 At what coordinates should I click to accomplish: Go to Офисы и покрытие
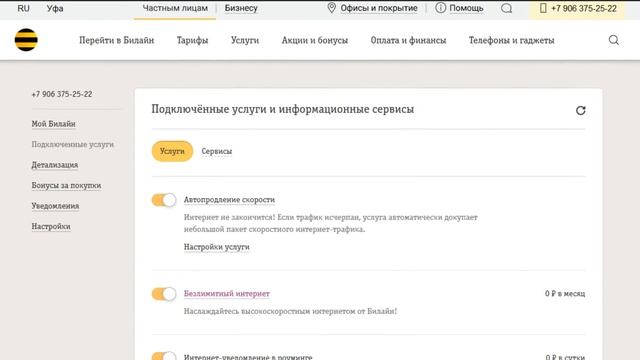point(379,8)
